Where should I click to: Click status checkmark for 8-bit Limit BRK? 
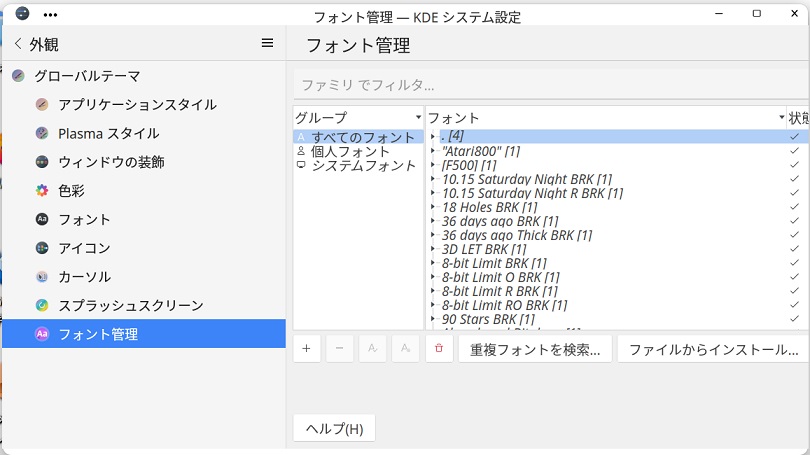pyautogui.click(x=795, y=263)
